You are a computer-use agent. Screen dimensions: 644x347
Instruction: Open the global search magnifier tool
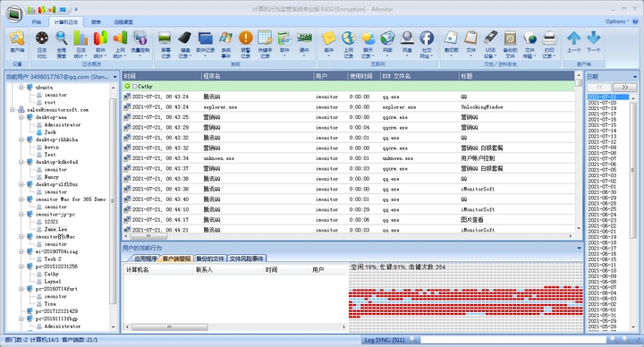(61, 44)
